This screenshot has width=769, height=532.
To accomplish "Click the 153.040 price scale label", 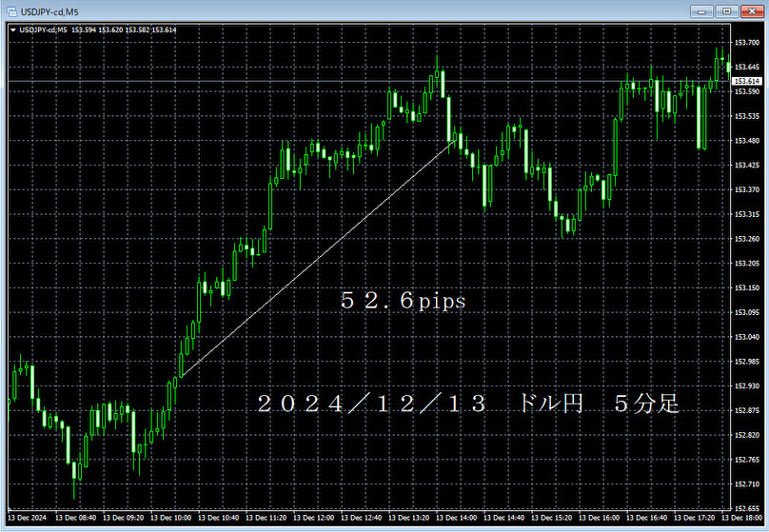I will (747, 337).
